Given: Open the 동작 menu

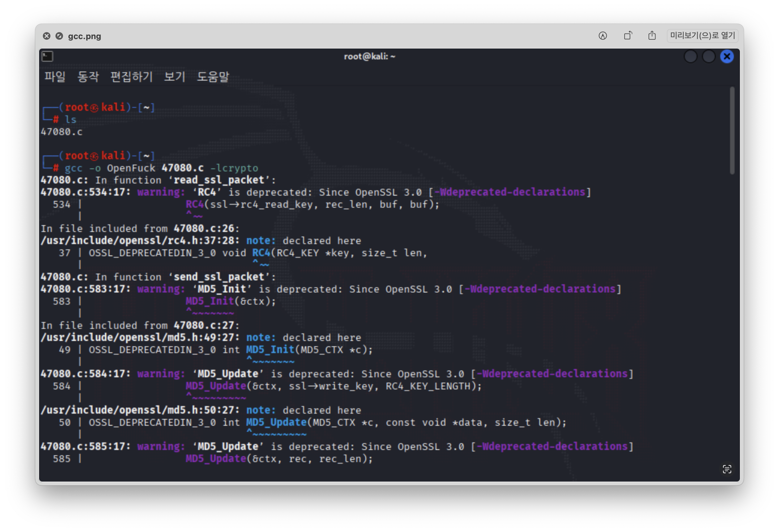Looking at the screenshot, I should 88,77.
